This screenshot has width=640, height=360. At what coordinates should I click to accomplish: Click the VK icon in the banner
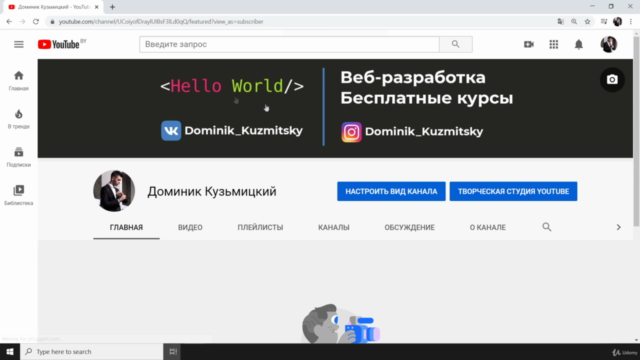click(171, 131)
